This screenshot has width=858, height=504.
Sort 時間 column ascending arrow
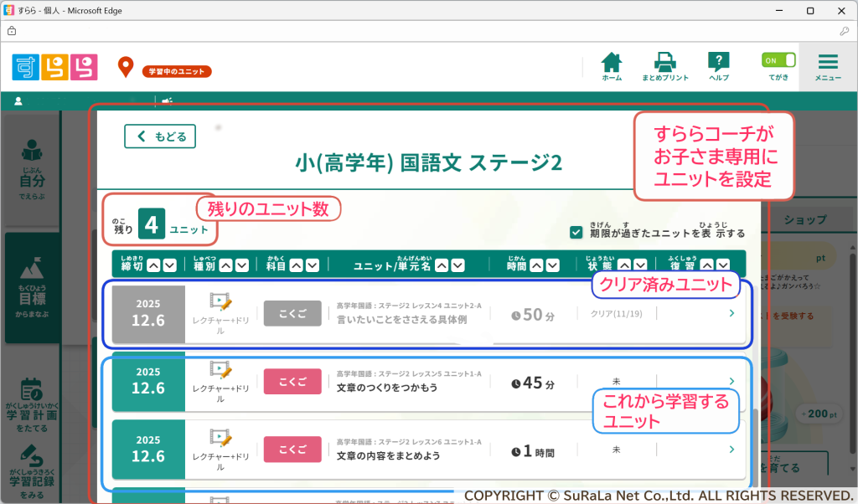(535, 265)
